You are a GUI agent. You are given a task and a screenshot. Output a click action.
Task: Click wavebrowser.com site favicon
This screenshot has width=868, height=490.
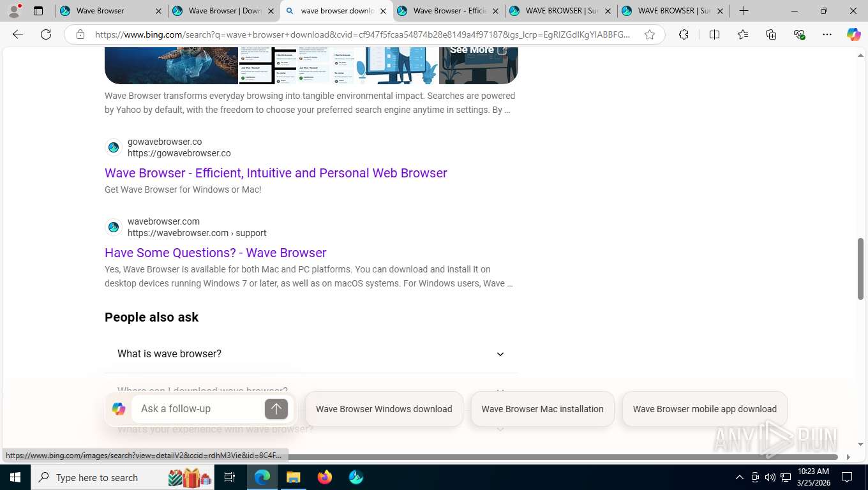click(114, 227)
